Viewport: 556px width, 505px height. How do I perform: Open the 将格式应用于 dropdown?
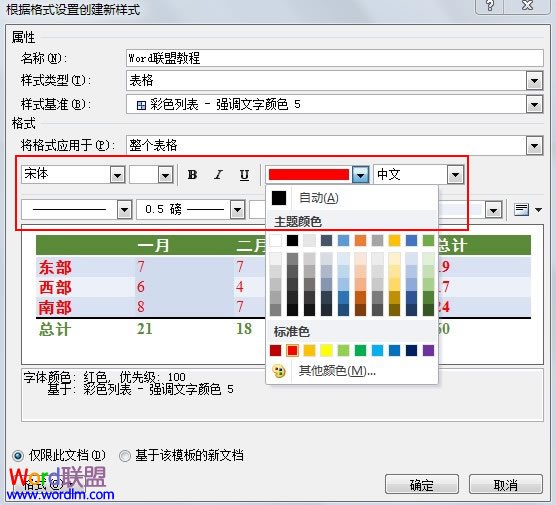click(534, 146)
